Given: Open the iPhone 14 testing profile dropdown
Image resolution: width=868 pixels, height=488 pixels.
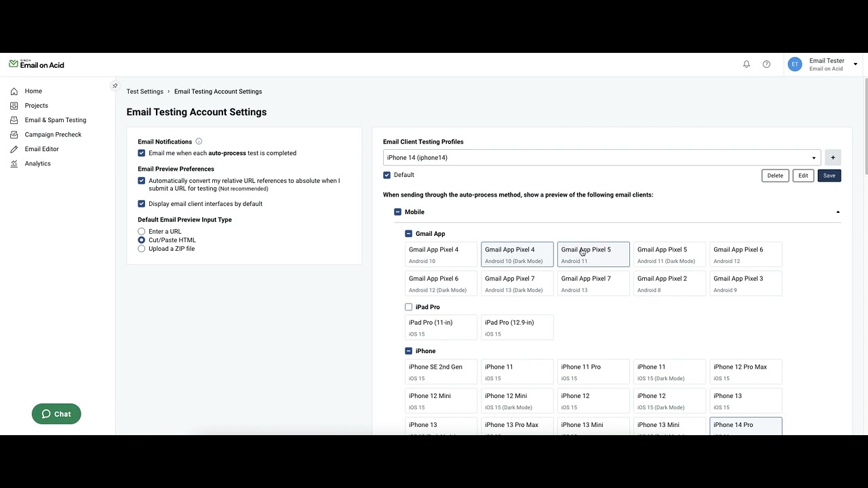Looking at the screenshot, I should [x=601, y=158].
